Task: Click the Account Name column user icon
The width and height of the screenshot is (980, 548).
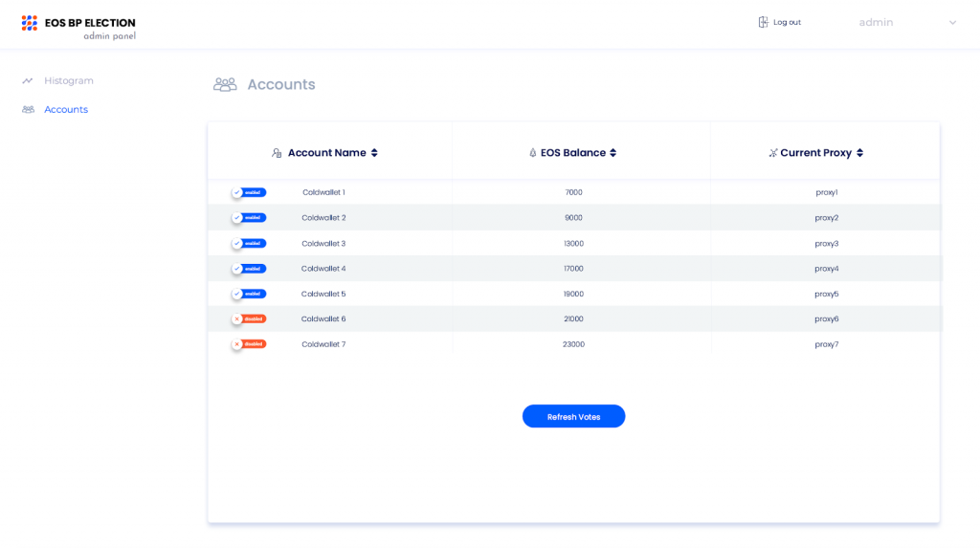Action: (x=277, y=153)
